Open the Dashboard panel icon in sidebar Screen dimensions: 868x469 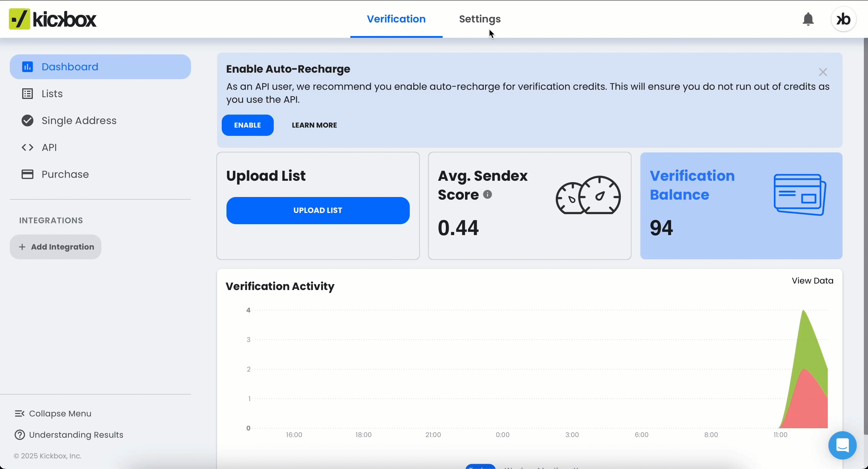point(28,67)
